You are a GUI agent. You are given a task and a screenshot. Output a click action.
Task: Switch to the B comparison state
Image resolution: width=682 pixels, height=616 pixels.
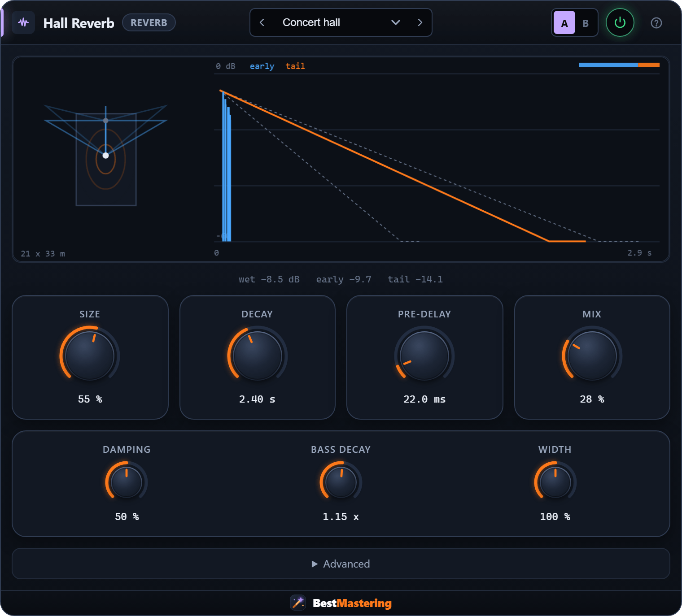[x=586, y=23]
